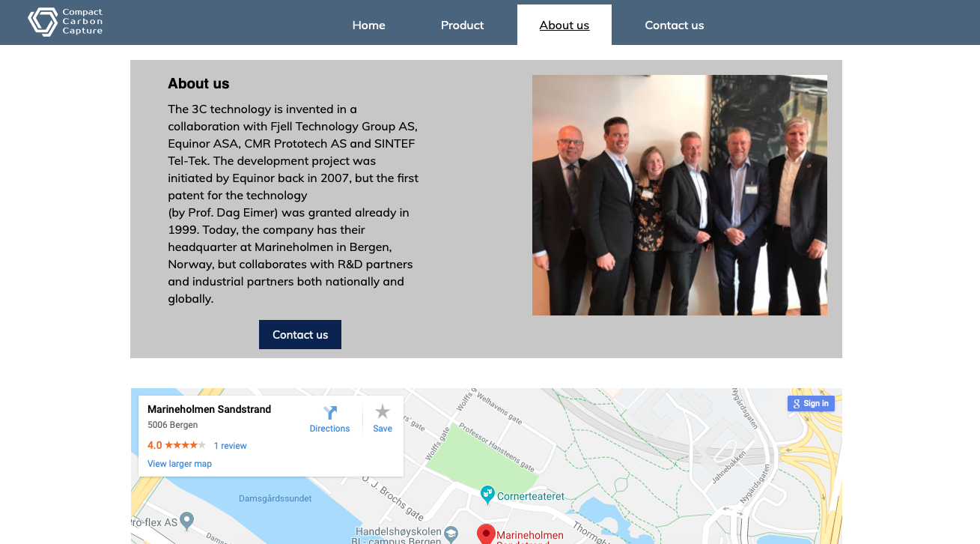Click View larger map link
The image size is (980, 544).
coord(180,464)
